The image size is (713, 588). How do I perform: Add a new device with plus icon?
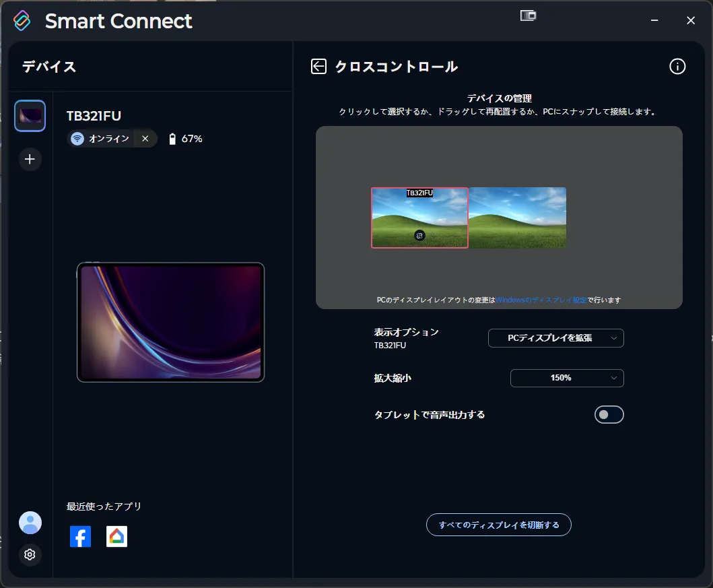(30, 160)
